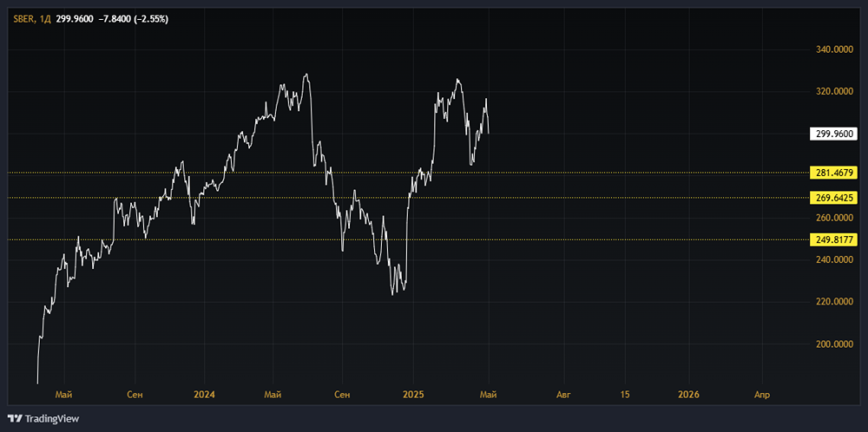This screenshot has height=432, width=868.
Task: Select the yellow 269.6425 price level label
Action: [832, 198]
